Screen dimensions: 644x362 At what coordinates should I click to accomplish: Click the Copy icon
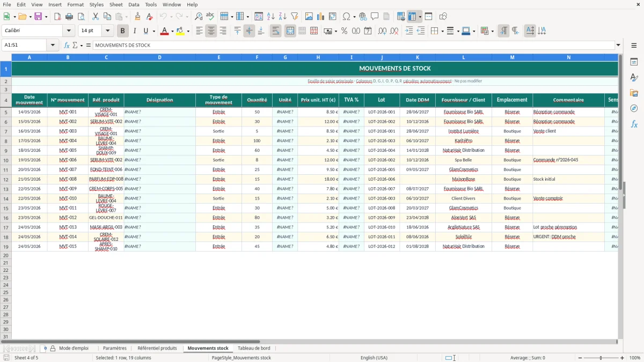pos(107,17)
